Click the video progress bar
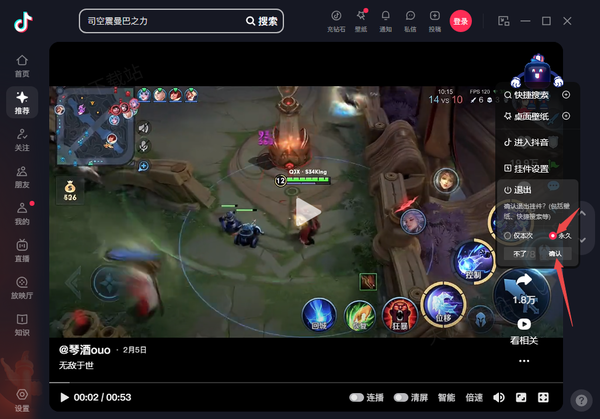 (306, 382)
